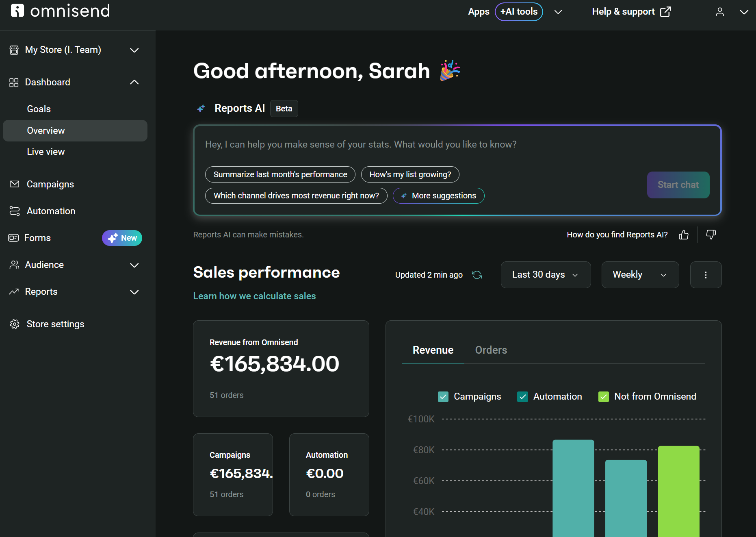Click the Dashboard grid icon
The width and height of the screenshot is (756, 537).
point(14,83)
